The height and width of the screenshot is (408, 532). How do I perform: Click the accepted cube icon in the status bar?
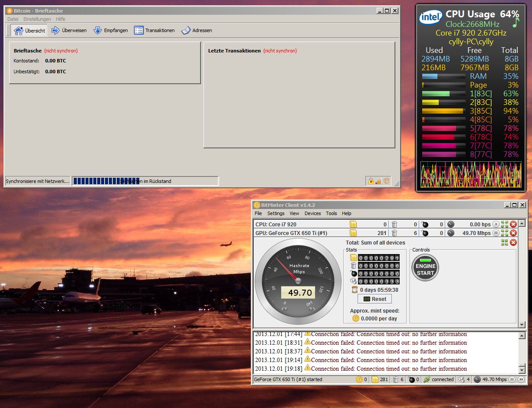[375, 379]
